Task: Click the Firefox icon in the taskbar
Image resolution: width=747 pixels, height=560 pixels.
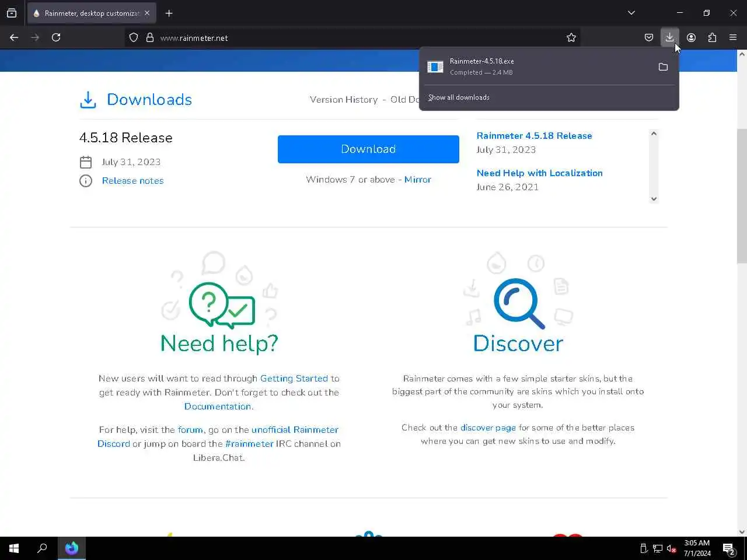Action: 72,548
